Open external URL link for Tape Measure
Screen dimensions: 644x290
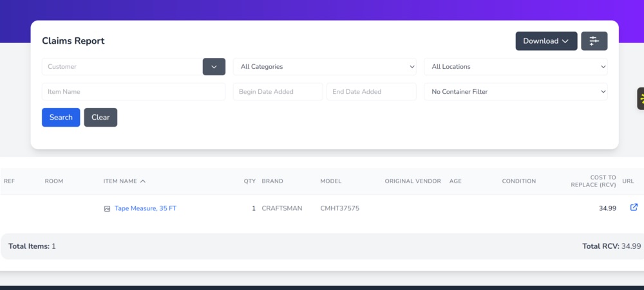pos(634,207)
